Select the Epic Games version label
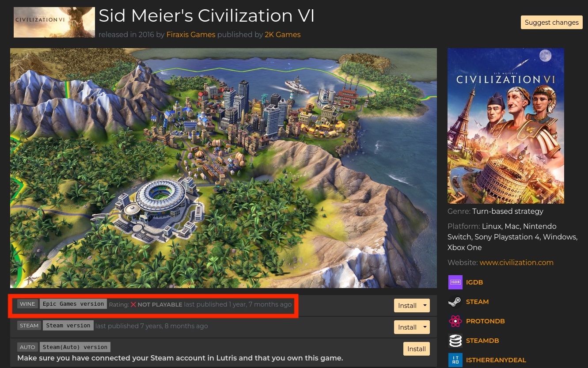 (73, 304)
